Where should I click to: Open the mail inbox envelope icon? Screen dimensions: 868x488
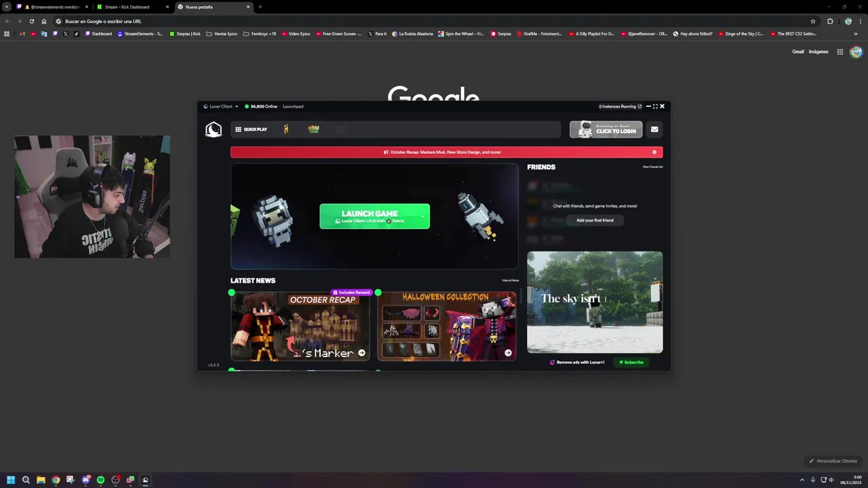tap(654, 129)
